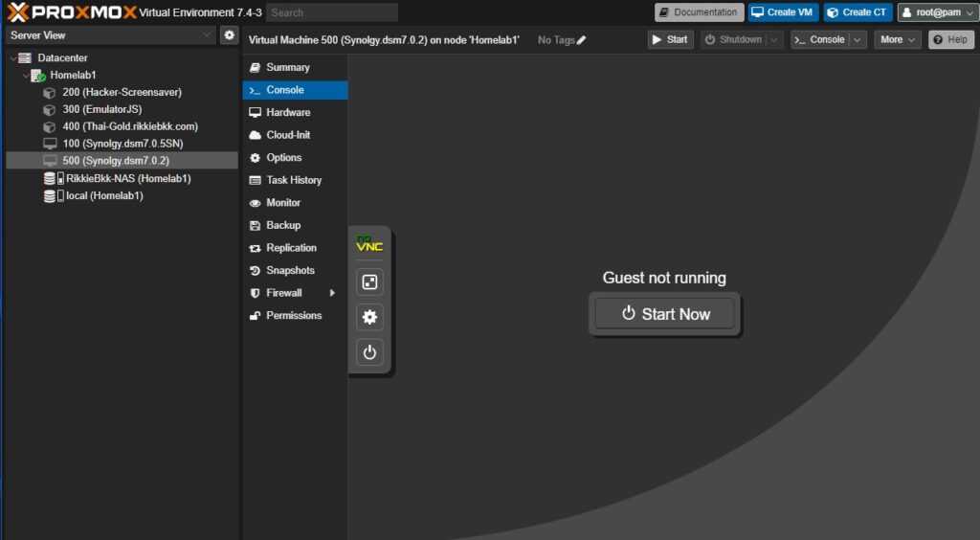
Task: Open Documentation
Action: pos(700,11)
